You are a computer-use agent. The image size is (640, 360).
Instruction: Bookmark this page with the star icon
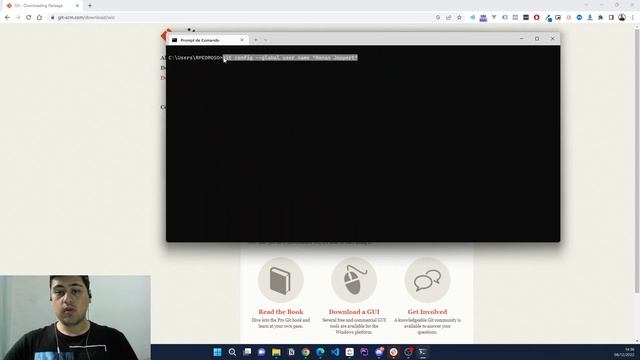pyautogui.click(x=459, y=18)
